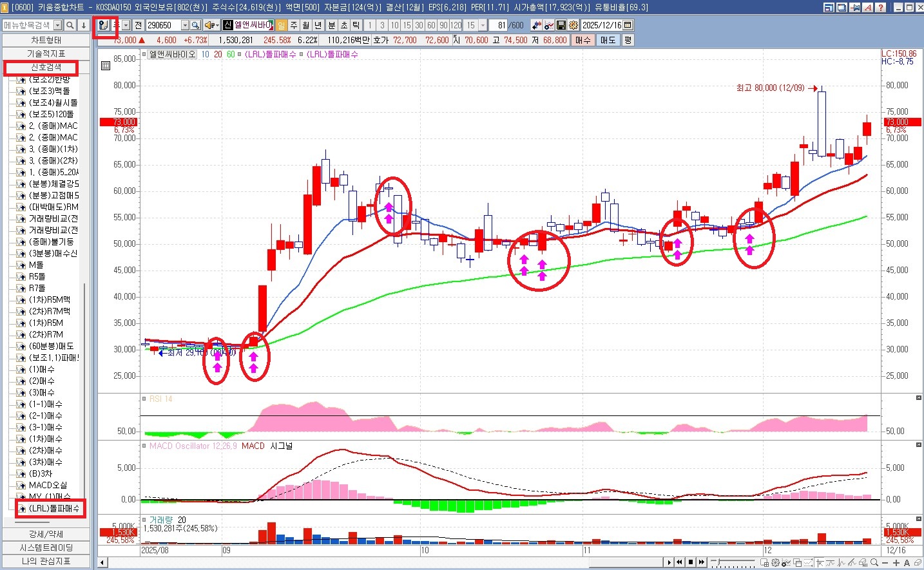Select the weekly (주) period toggle

[294, 25]
